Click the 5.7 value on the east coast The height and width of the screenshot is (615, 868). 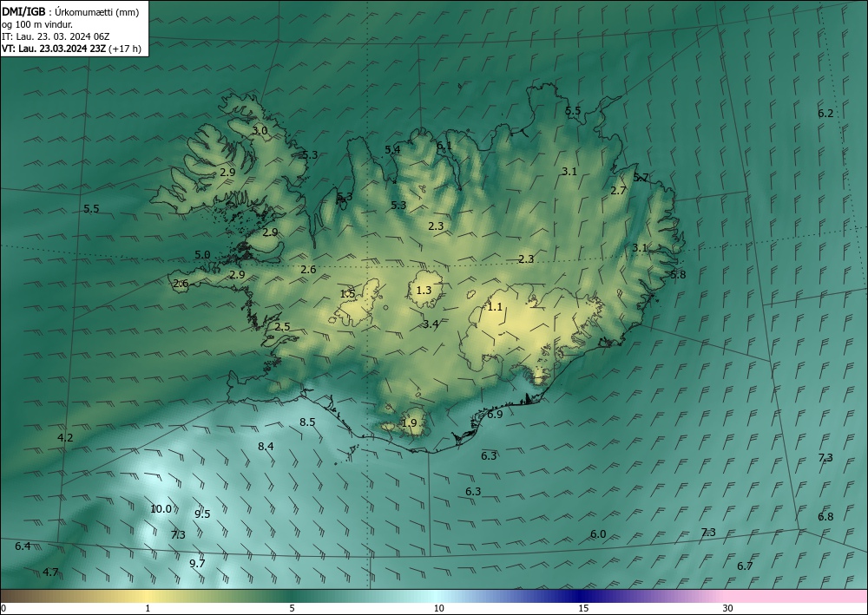(641, 178)
